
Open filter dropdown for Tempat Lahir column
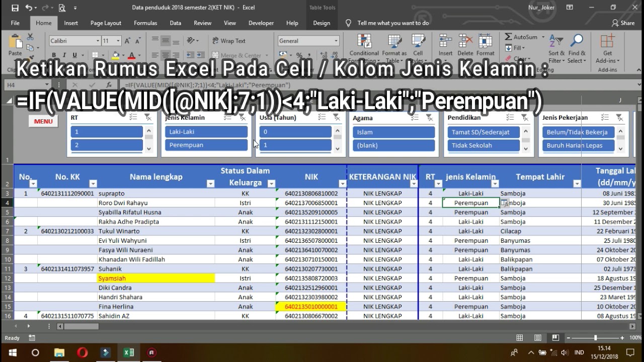click(x=576, y=184)
